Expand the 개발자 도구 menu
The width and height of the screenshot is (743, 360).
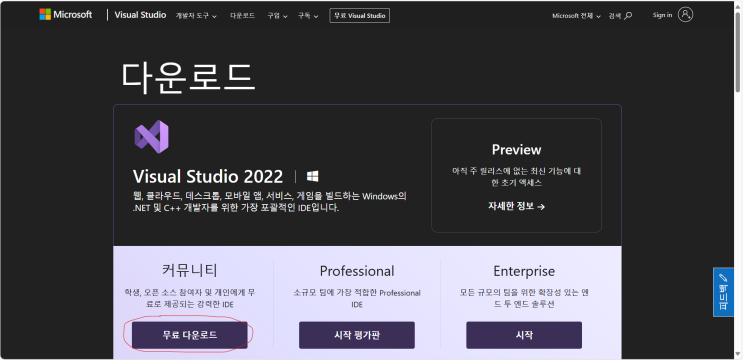196,16
